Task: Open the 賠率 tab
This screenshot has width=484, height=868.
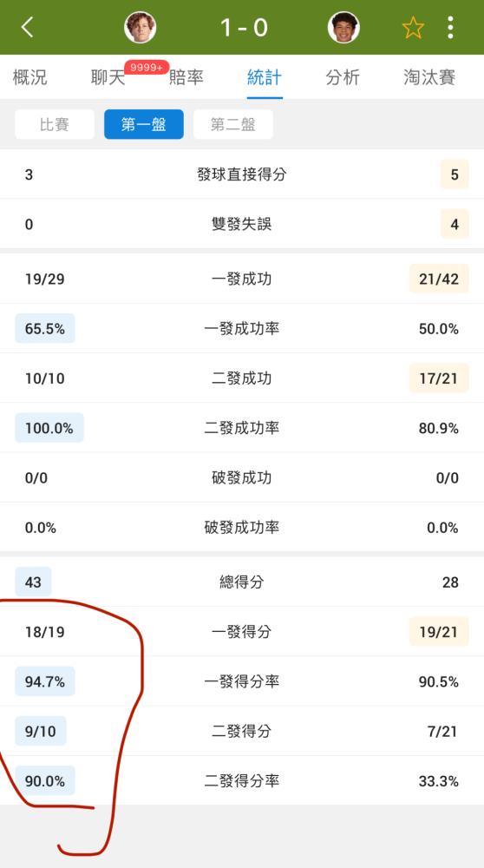Action: (186, 77)
